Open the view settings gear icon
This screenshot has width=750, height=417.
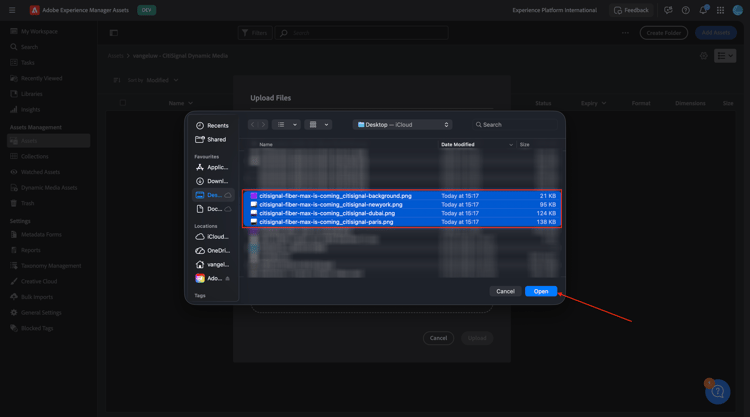point(704,56)
